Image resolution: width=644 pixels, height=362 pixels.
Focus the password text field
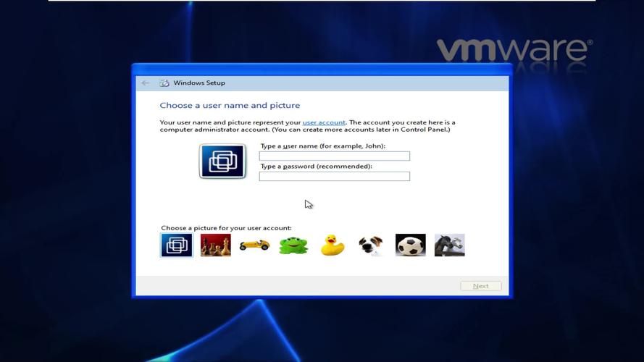click(x=334, y=177)
